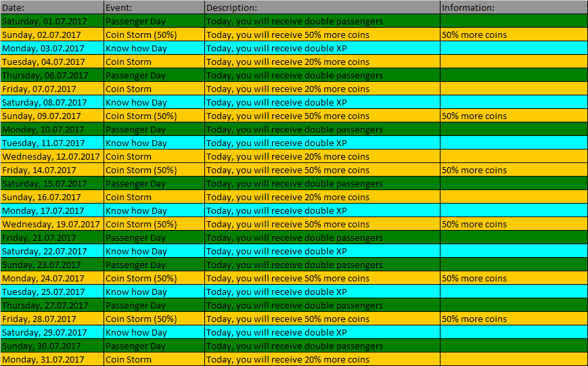Viewport: 588px width, 366px height.
Task: Select Know how Day event in 08.07.2017 row
Action: click(154, 102)
